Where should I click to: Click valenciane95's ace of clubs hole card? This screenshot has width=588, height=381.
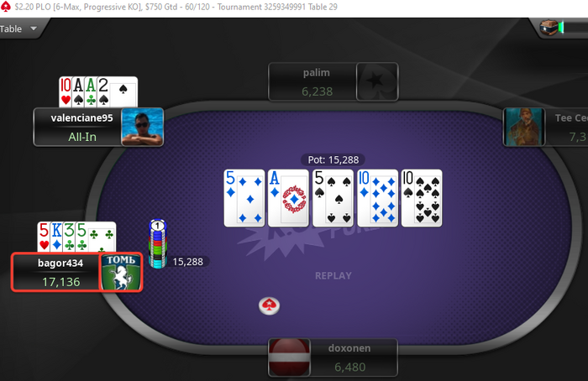click(x=91, y=91)
